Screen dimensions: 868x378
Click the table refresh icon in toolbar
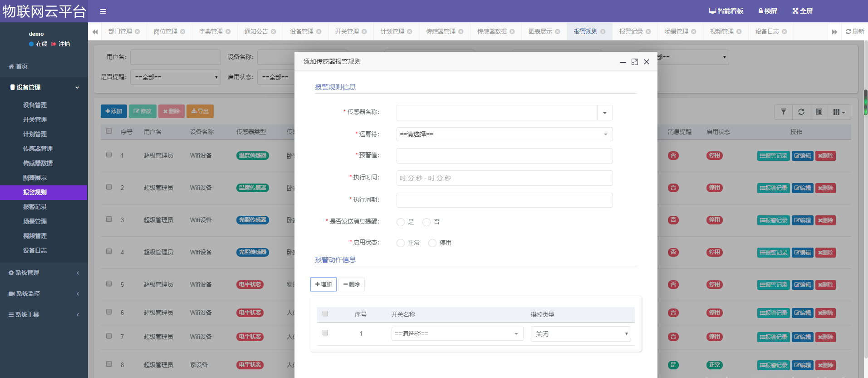801,112
